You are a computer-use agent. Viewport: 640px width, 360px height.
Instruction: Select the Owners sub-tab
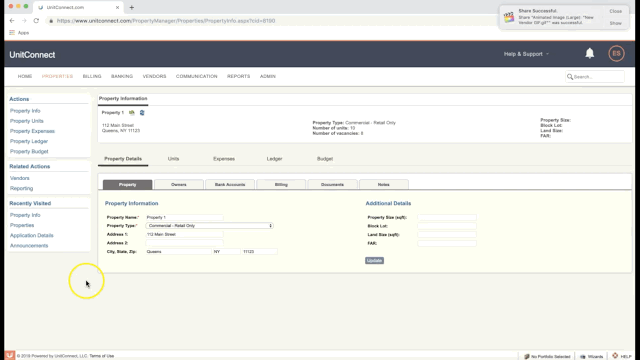[x=179, y=184]
